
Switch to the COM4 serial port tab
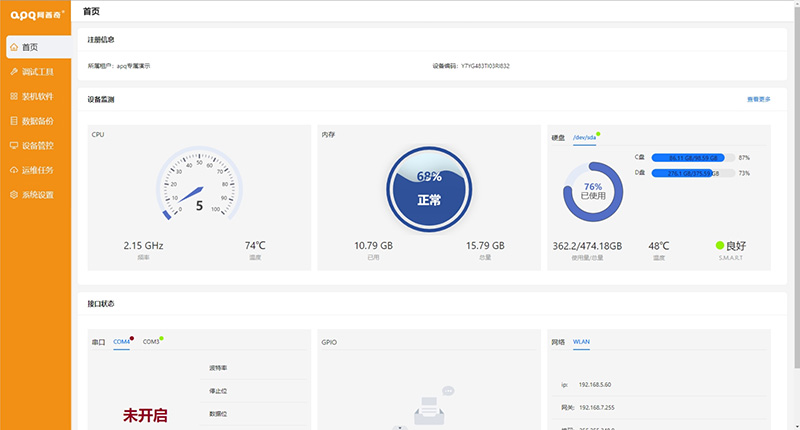[x=121, y=342]
